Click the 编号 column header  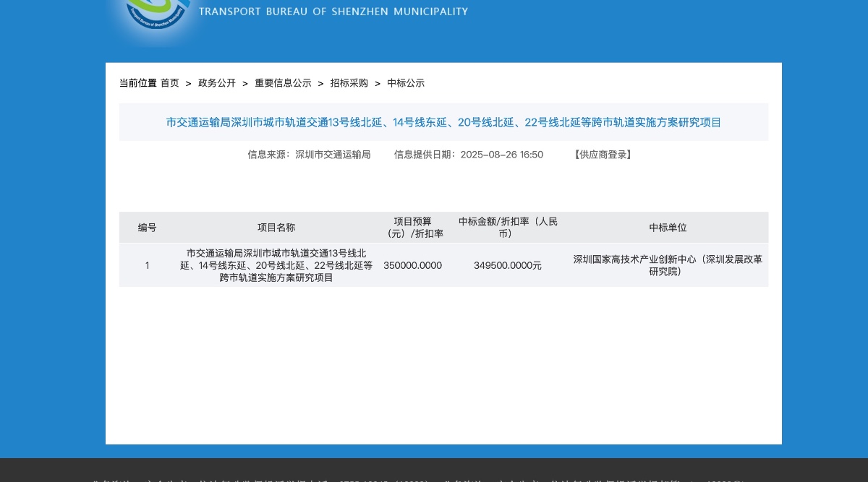[x=148, y=228]
